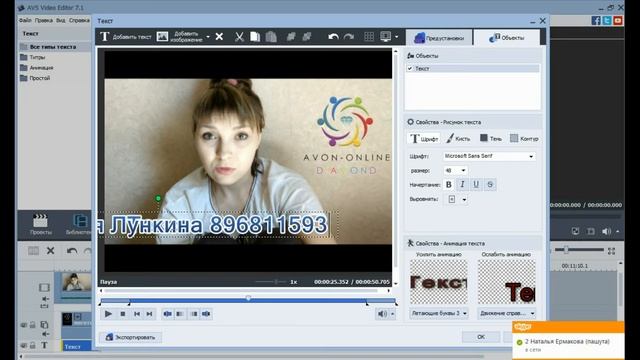Click the Paste icon in the text toolbar
The image size is (640, 360).
click(271, 37)
